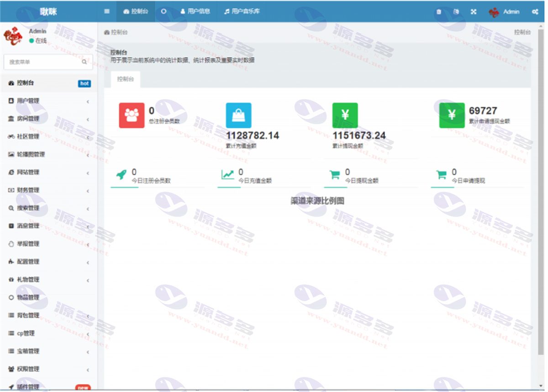The width and height of the screenshot is (548, 392).
Task: Expand the 消息管理 submenu chevron
Action: click(x=88, y=226)
